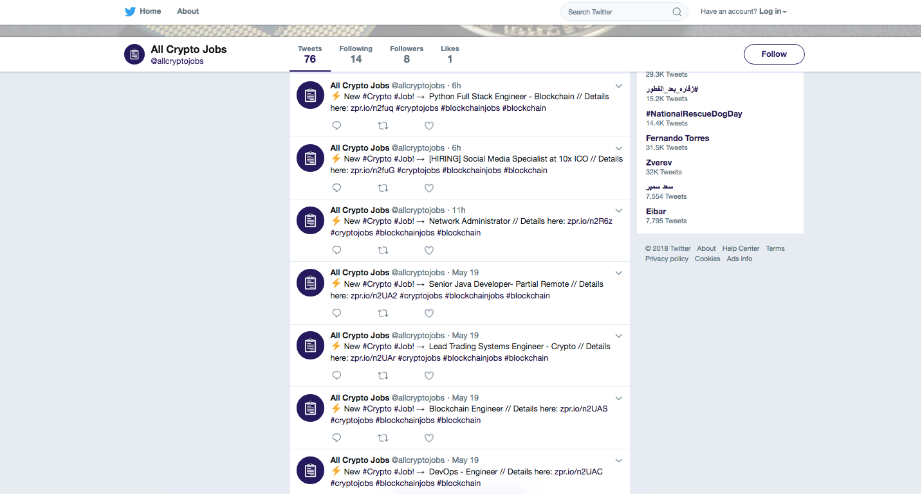Screen dimensions: 921x494
Task: Open the zpr.io/n2UAS link
Action: [584, 409]
